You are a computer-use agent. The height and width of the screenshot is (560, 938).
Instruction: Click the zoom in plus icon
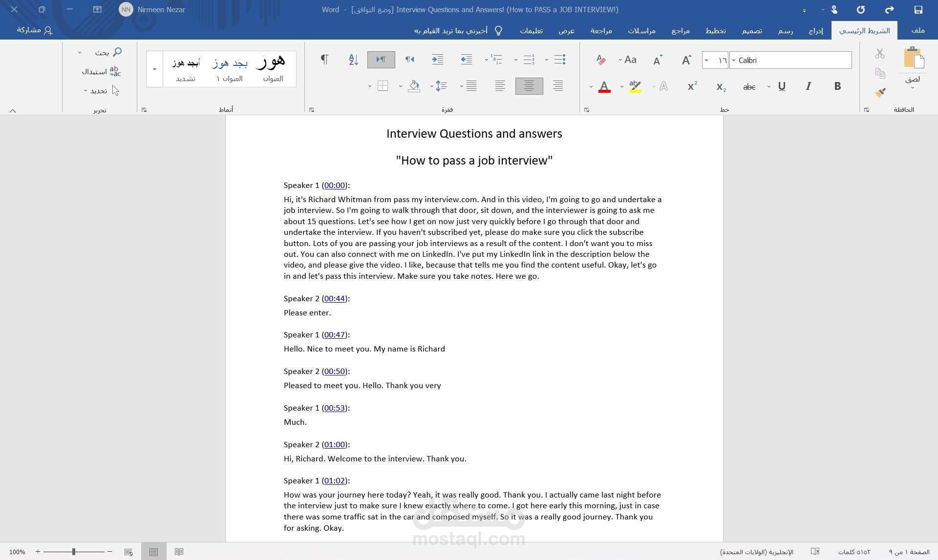point(38,552)
